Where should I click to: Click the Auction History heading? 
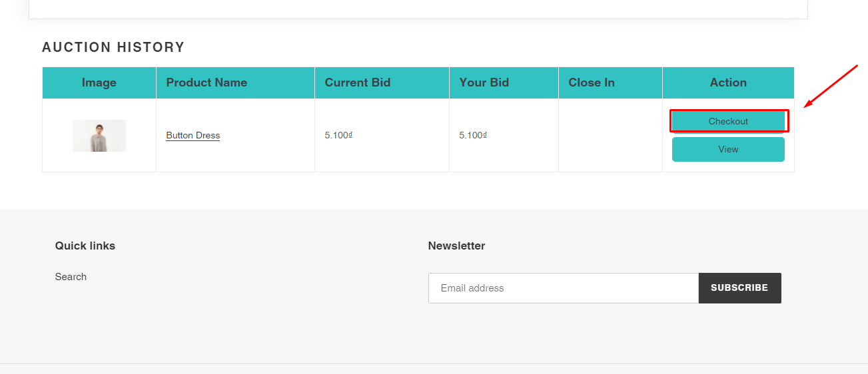(113, 47)
